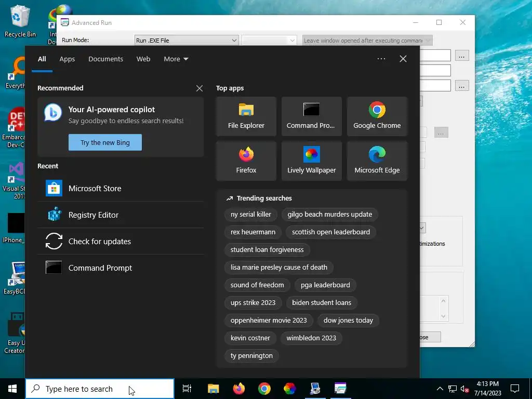Screen dimensions: 532x399
Task: Switch to the Documents tab
Action: pos(105,59)
